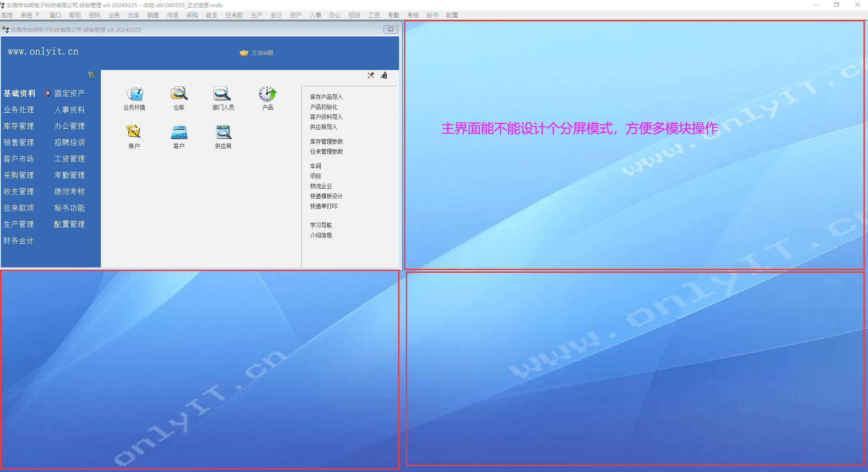The height and width of the screenshot is (472, 868).
Task: Click the exit figure icon at panel top-right
Action: (x=384, y=75)
